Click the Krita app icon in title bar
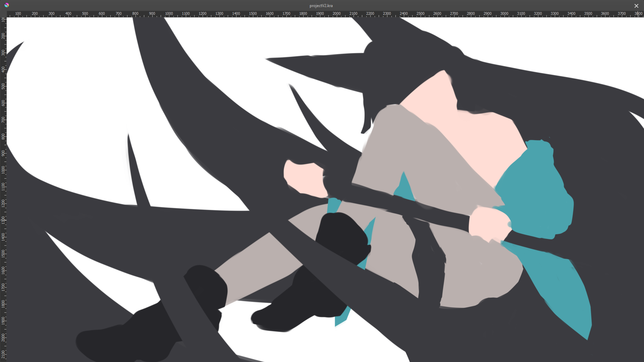The height and width of the screenshot is (362, 644). click(x=6, y=5)
